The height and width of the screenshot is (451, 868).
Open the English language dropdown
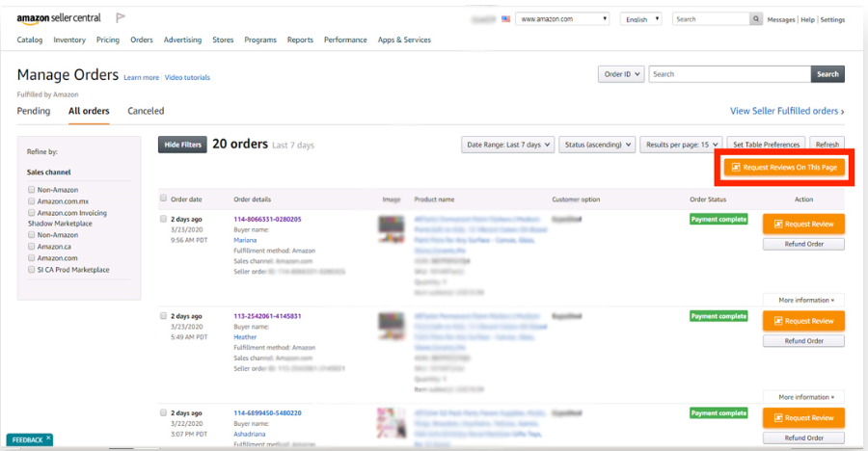coord(640,19)
